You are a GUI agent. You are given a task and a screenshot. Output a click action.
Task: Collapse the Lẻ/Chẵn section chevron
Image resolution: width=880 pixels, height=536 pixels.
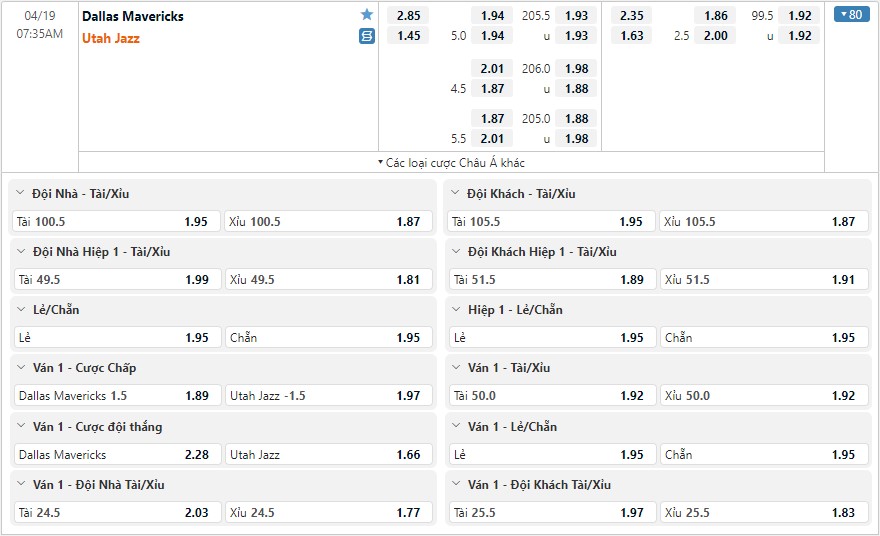(x=21, y=309)
